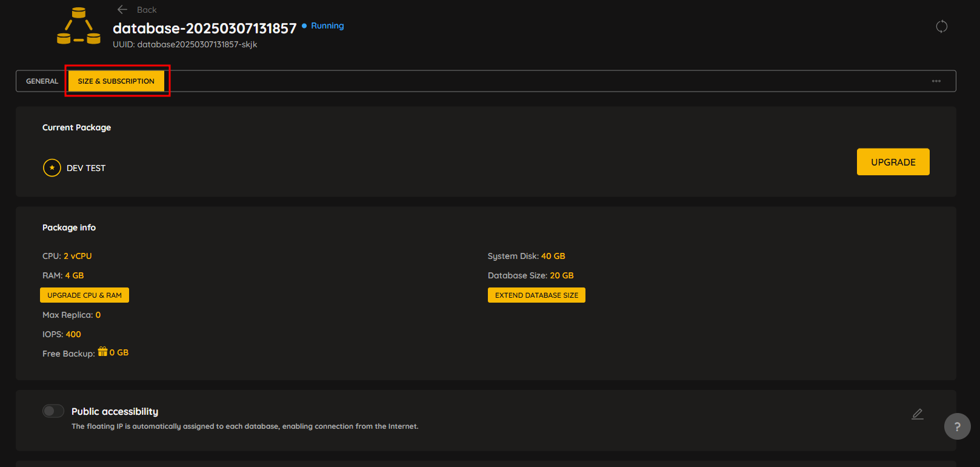Edit public accessibility with the pencil icon

coord(918,414)
